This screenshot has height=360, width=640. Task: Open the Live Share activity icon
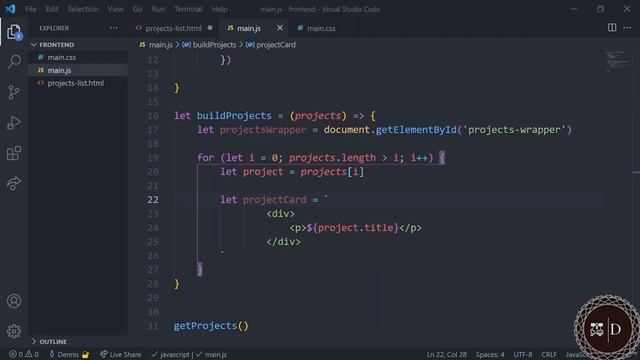point(14,183)
